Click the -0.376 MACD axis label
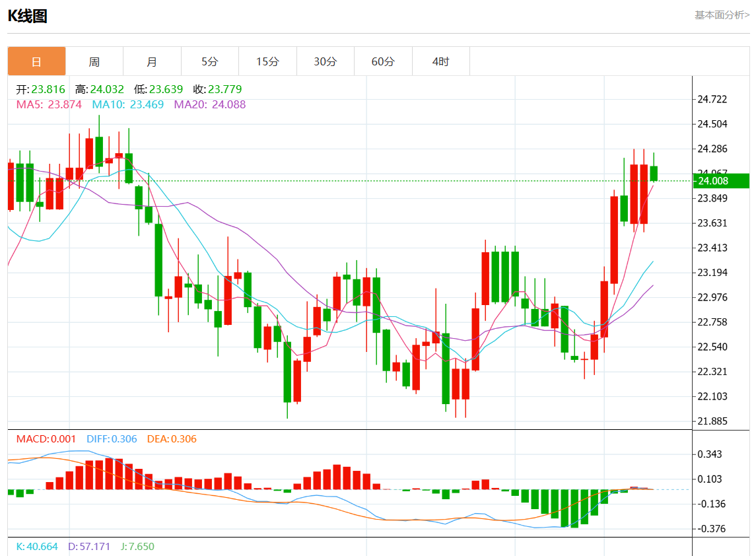The image size is (756, 556). click(x=711, y=529)
